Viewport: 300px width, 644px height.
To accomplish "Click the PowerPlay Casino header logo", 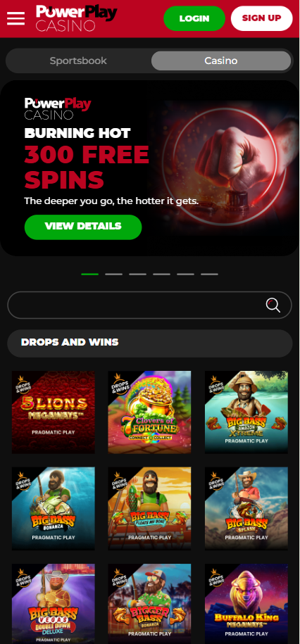I will tap(77, 18).
